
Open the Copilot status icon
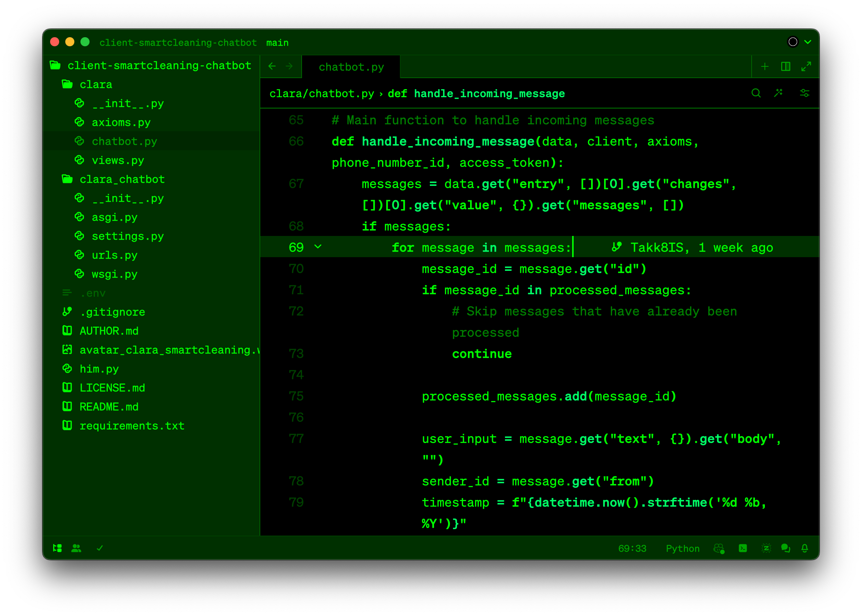(719, 548)
